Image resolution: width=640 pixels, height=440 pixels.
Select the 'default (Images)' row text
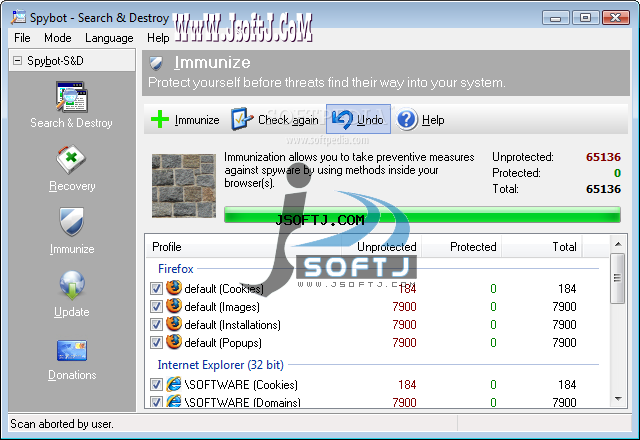point(222,307)
